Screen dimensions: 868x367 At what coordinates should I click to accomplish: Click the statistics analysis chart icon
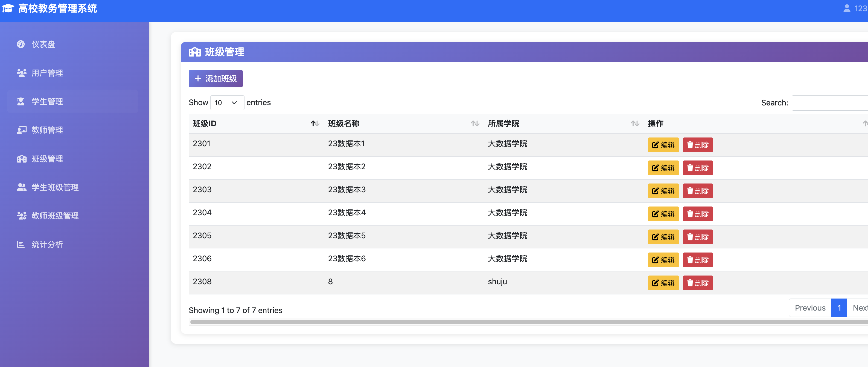point(21,244)
